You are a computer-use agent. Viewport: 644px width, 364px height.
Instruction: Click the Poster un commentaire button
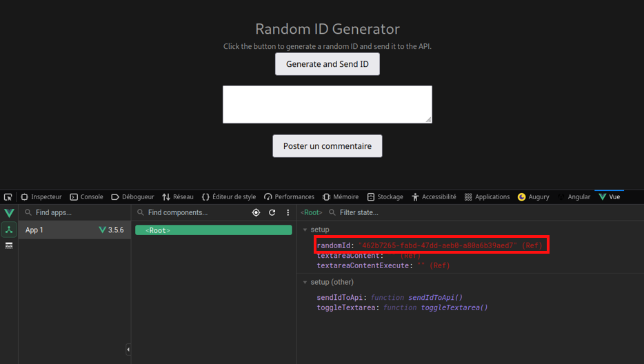(328, 146)
